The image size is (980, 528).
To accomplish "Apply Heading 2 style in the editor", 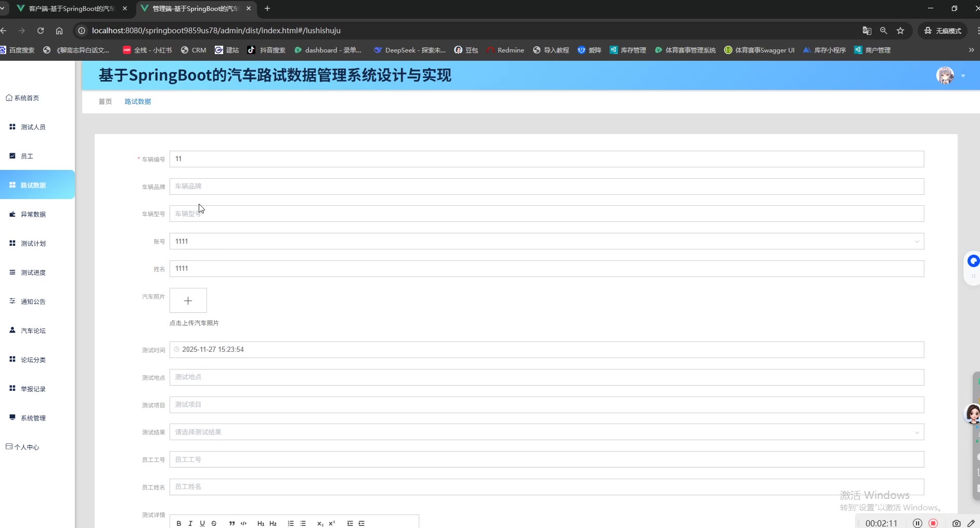I will point(273,523).
